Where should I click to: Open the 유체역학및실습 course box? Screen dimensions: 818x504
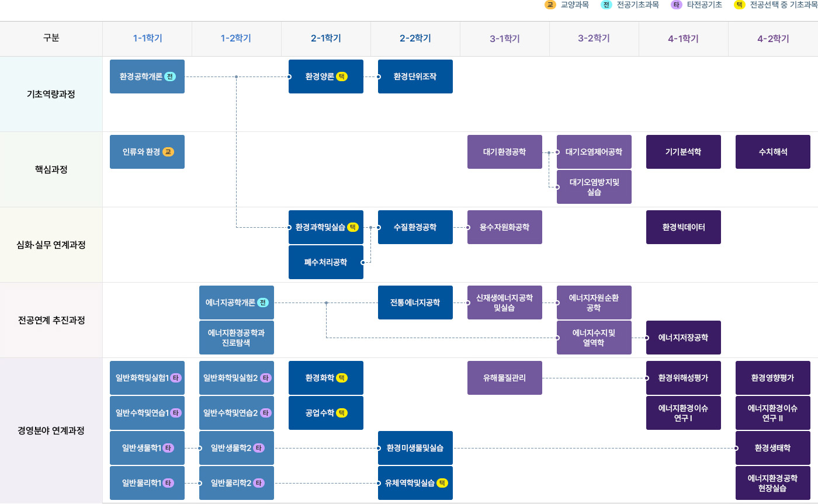[x=415, y=483]
